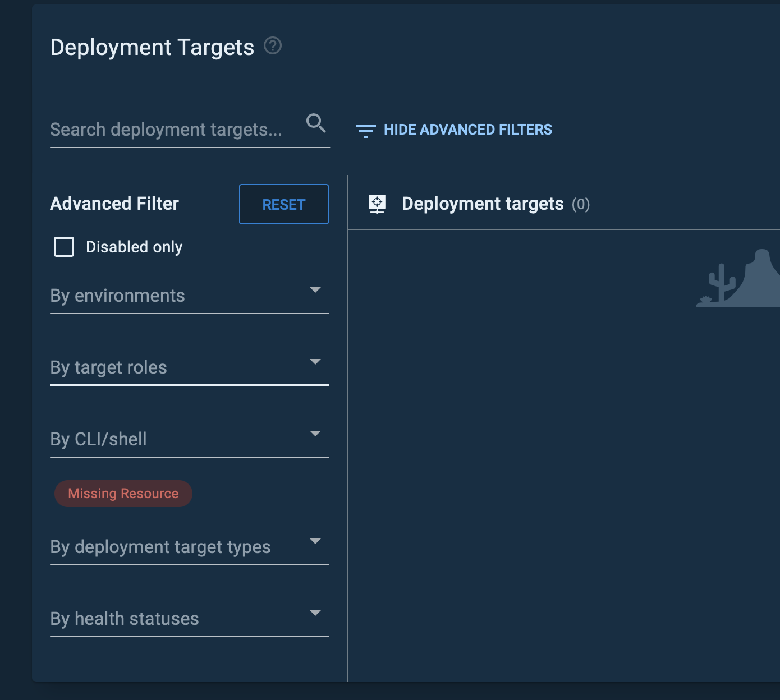Open the By health statuses dropdown chevron

pos(316,613)
